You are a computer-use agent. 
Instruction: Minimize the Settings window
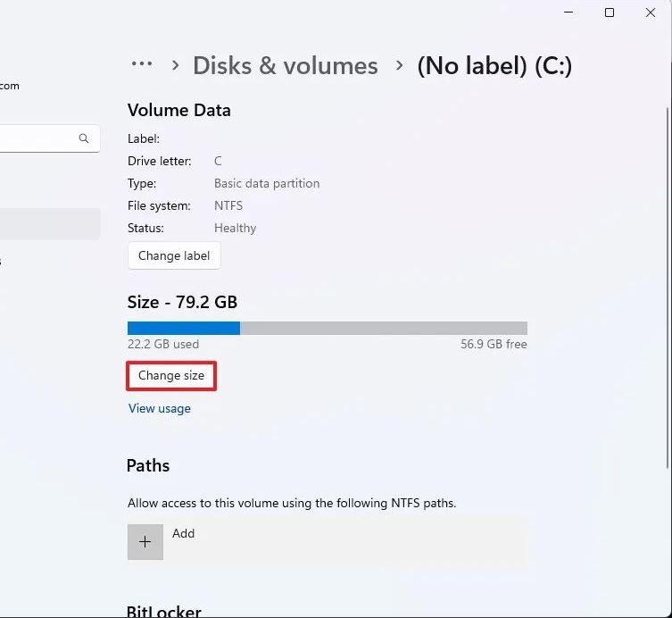point(568,13)
